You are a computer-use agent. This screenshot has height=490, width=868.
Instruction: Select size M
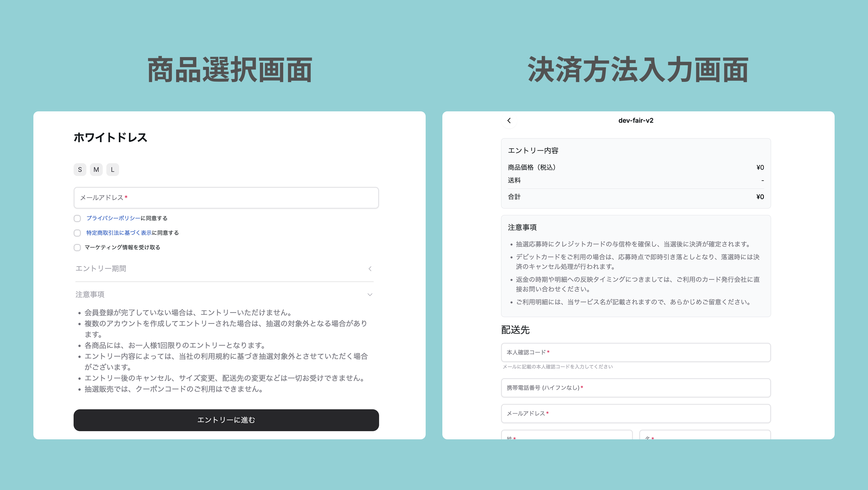click(96, 170)
